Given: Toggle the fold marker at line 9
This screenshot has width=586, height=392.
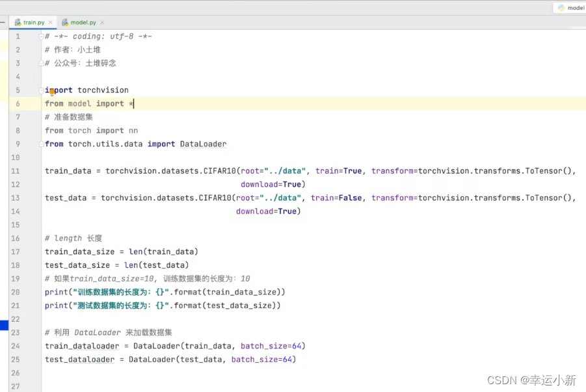Looking at the screenshot, I should pyautogui.click(x=41, y=144).
